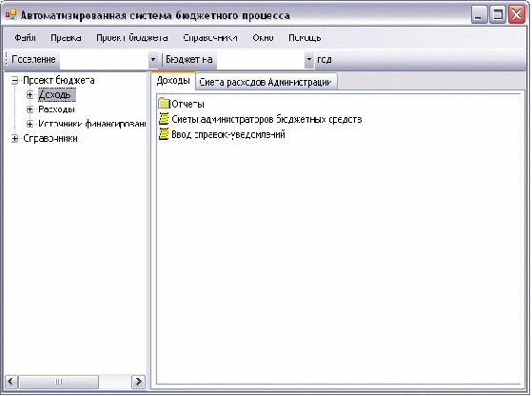The width and height of the screenshot is (532, 396).
Task: Open the Бюджет на year dropdown arrow
Action: point(308,59)
